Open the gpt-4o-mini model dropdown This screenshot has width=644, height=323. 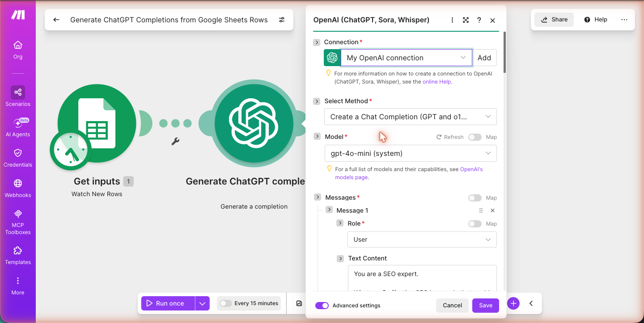[411, 153]
